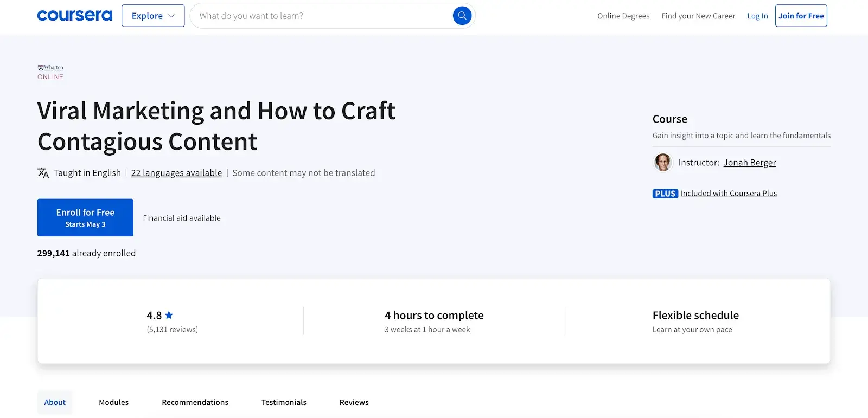Open the Online Degrees link

pos(623,16)
